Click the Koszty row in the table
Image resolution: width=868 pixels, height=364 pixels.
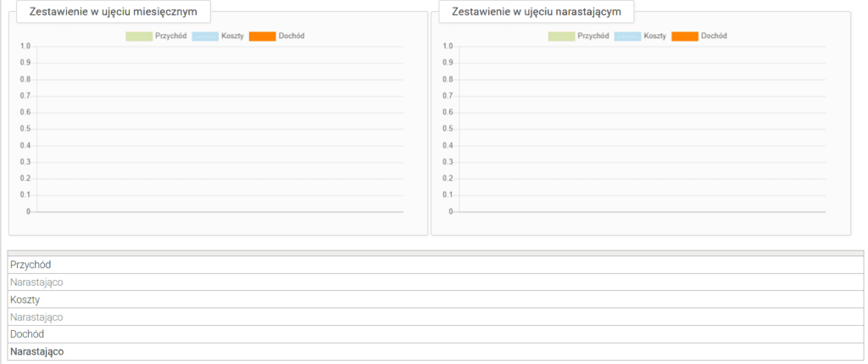[25, 300]
